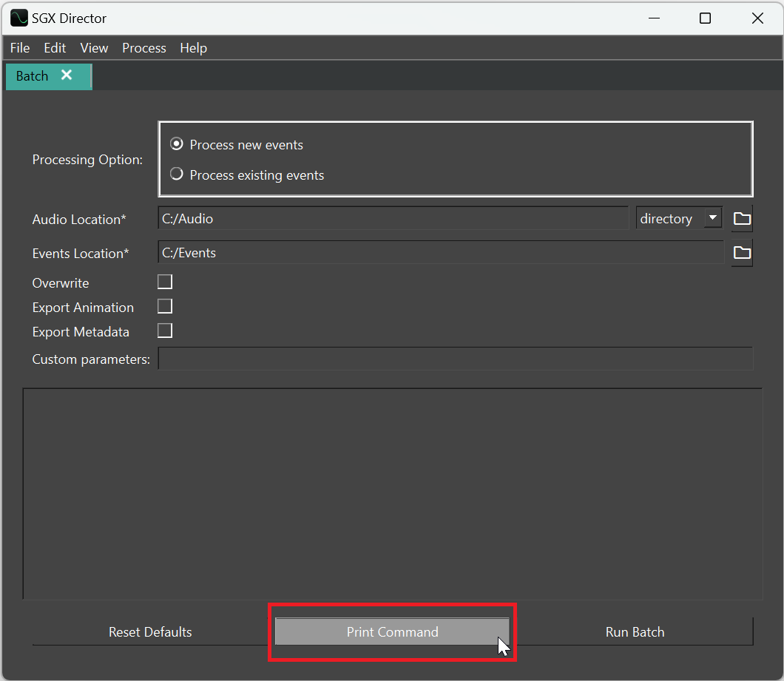Tick the Export Animation checkbox
The image size is (784, 681).
[165, 306]
